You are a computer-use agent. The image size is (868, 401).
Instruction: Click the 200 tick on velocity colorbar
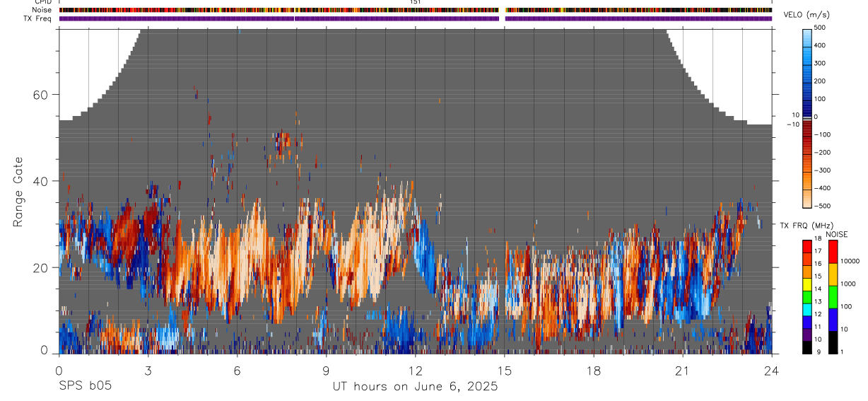click(x=821, y=81)
